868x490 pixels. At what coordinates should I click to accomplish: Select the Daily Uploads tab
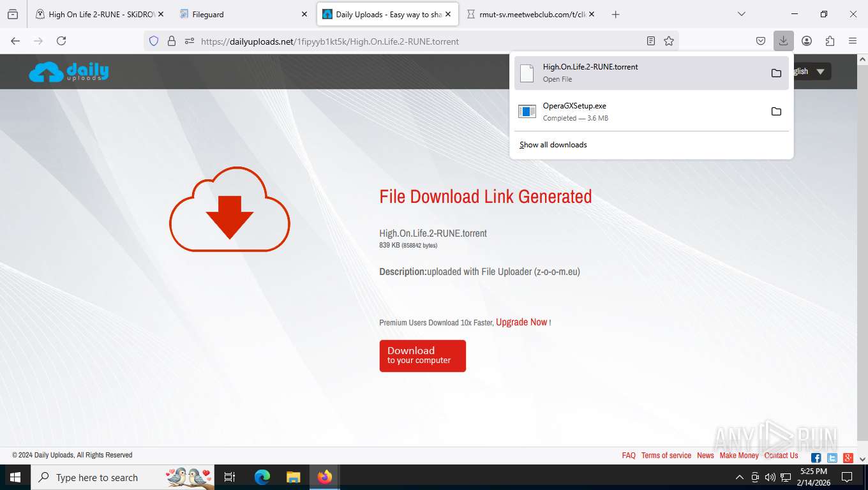coord(387,14)
